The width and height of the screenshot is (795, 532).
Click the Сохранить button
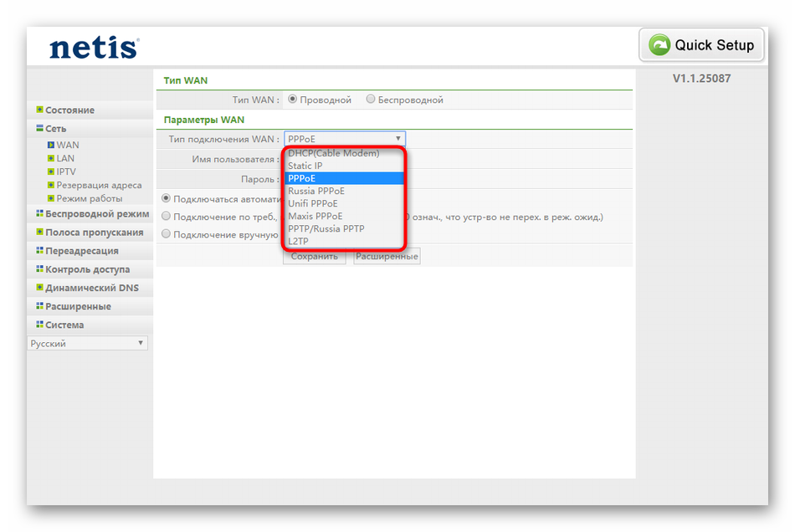[x=315, y=256]
